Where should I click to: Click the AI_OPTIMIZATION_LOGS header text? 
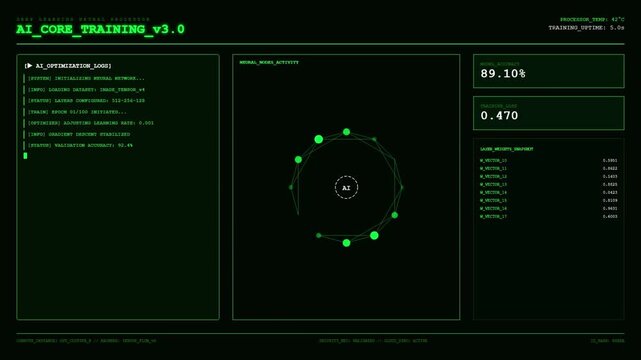tap(73, 65)
